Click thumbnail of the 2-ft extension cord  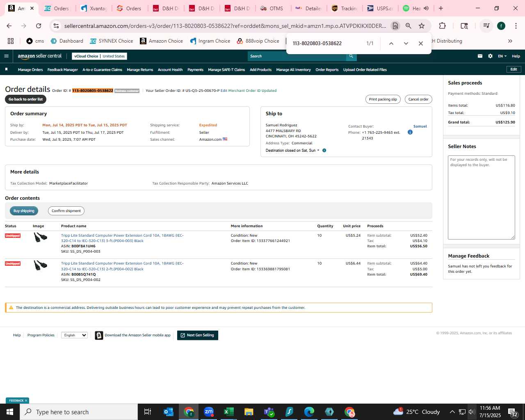pos(40,265)
